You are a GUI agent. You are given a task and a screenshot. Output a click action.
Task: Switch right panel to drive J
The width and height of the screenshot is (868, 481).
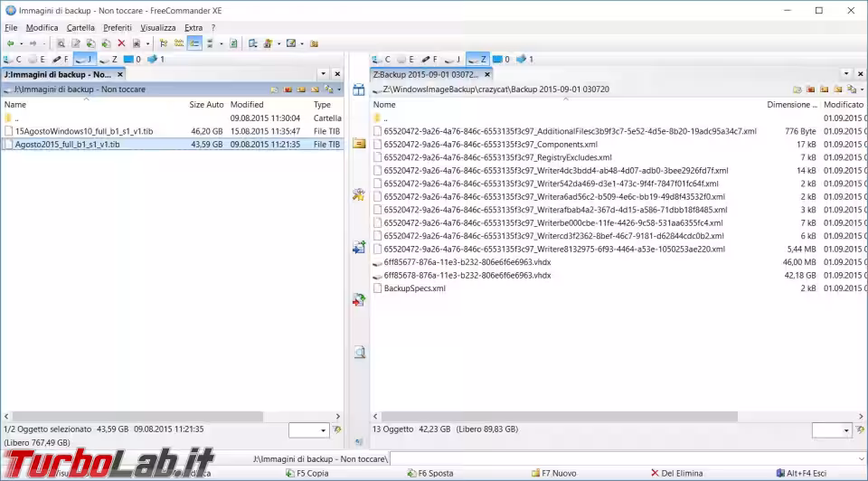(x=452, y=60)
